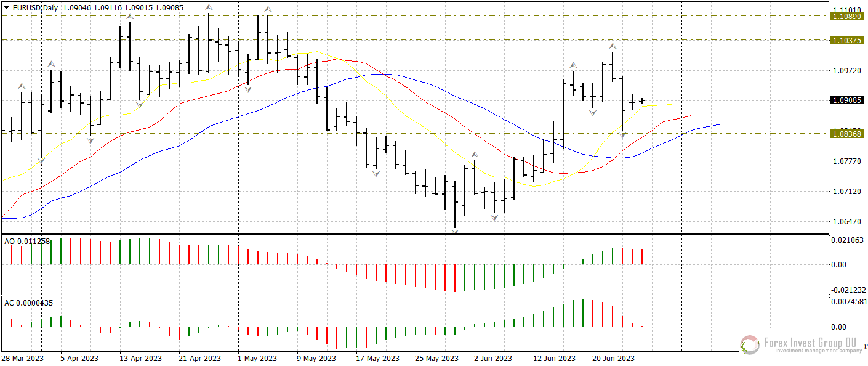Click down fractal arrow below the 17 May low

pyautogui.click(x=376, y=174)
